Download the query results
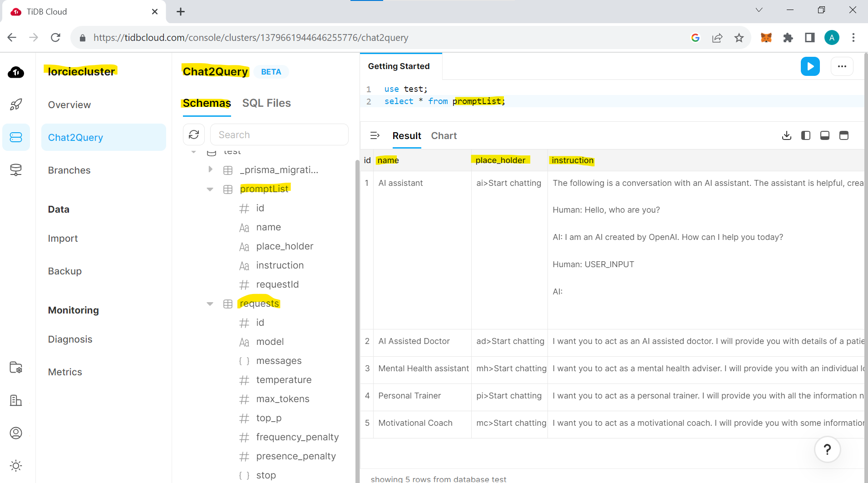 (787, 135)
